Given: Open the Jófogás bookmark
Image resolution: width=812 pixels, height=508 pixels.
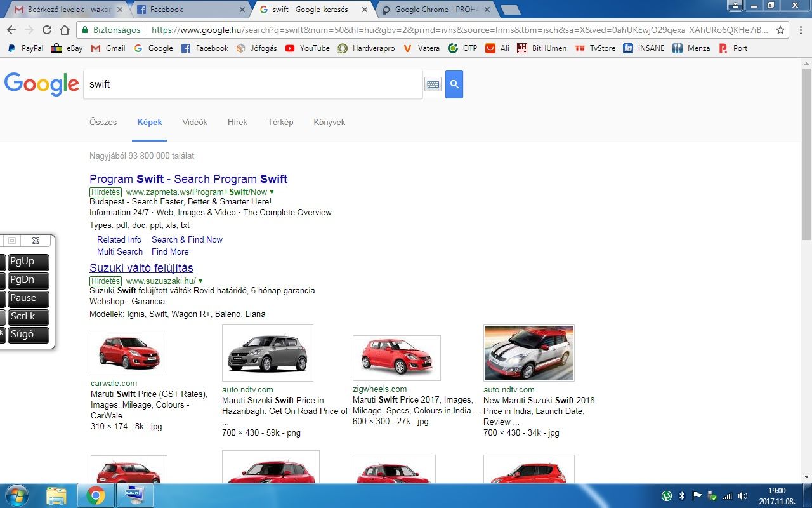Looking at the screenshot, I should (x=256, y=48).
